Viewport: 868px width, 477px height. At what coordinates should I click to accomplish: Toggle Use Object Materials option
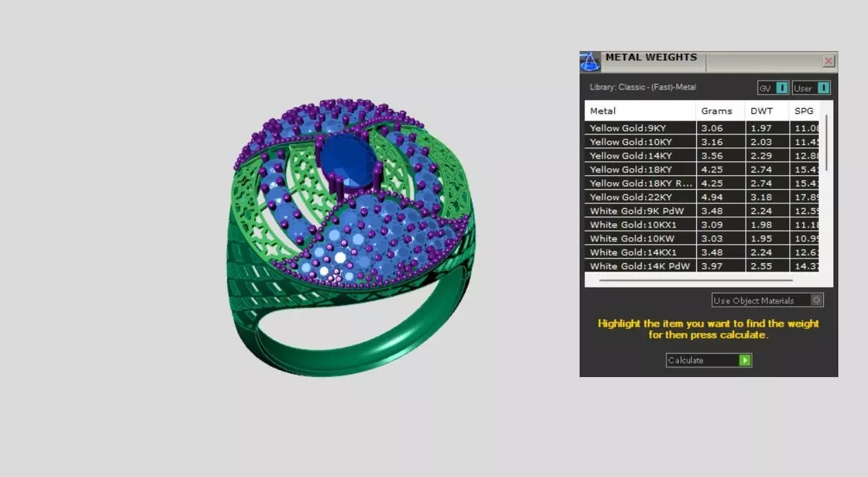[768, 301]
